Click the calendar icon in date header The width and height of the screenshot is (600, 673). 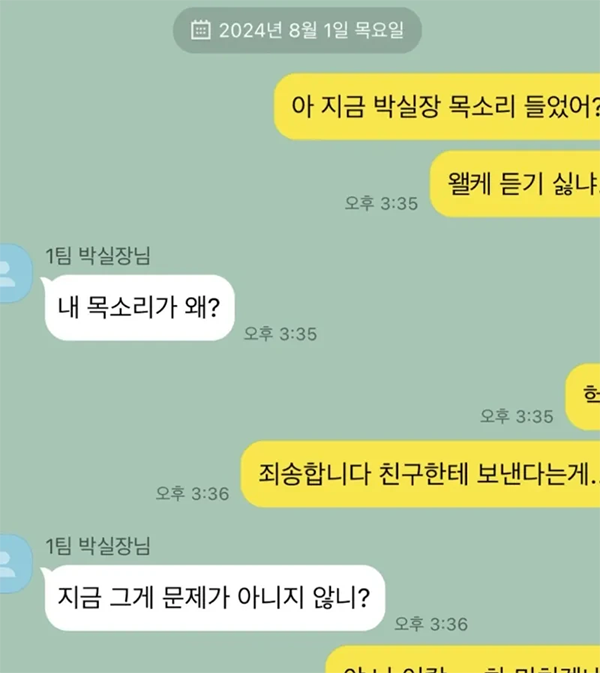(x=200, y=30)
